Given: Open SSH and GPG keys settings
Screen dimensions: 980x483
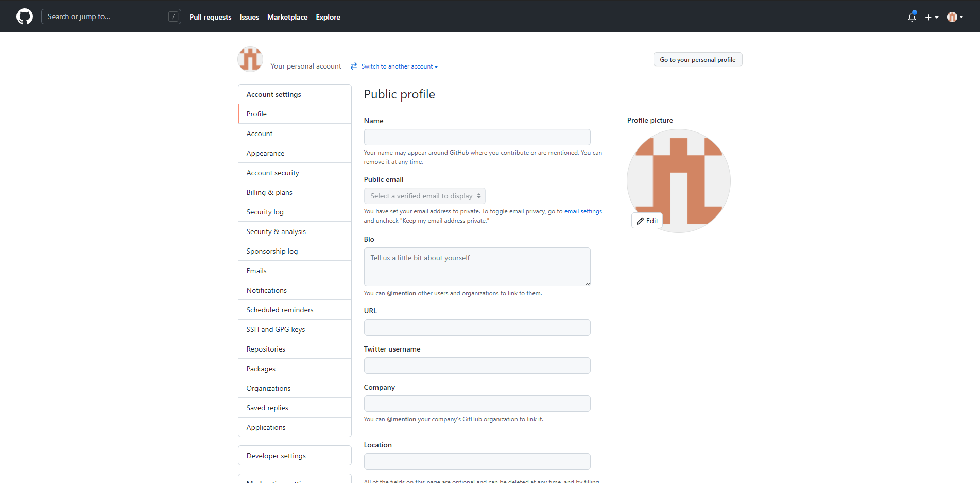Looking at the screenshot, I should point(295,329).
